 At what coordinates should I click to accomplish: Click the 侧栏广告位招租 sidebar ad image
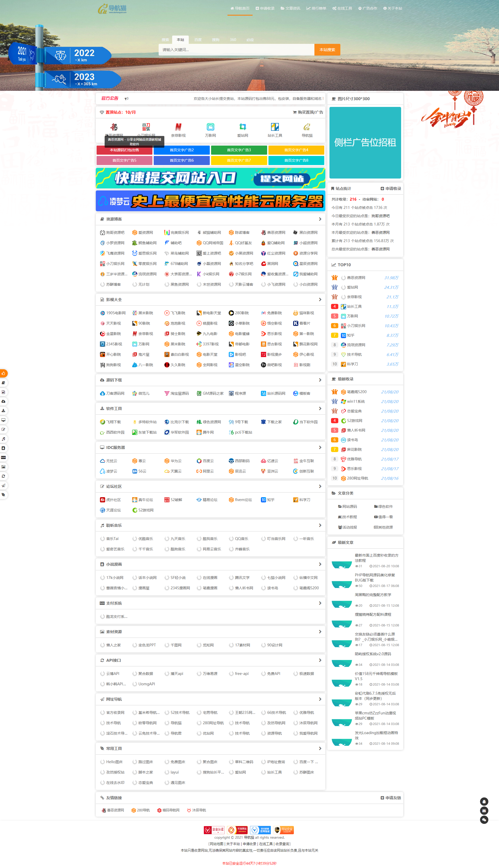click(365, 143)
